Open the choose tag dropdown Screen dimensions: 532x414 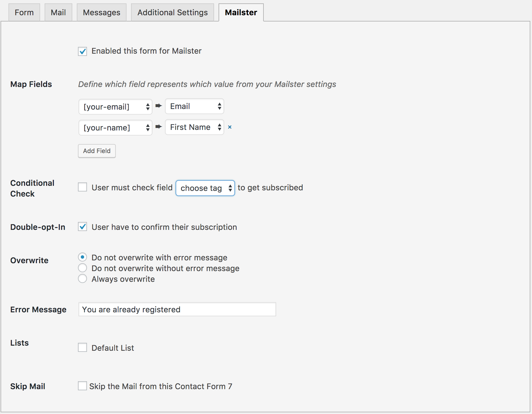205,188
